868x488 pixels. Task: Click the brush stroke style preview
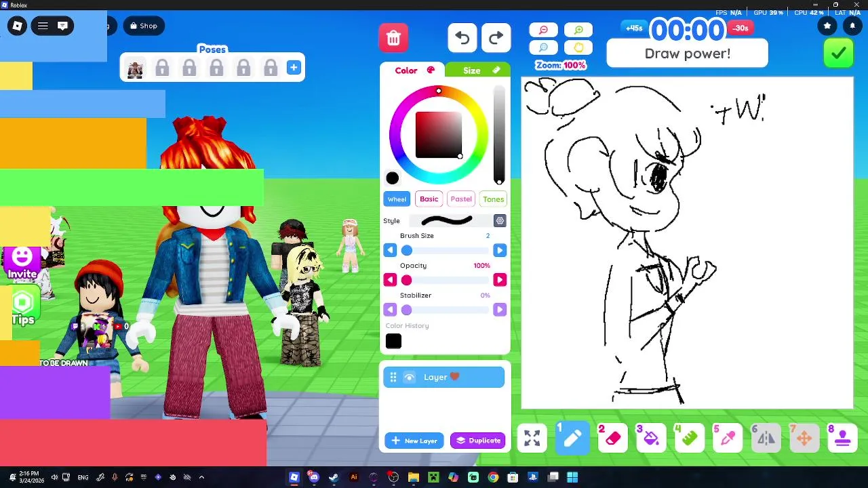pyautogui.click(x=447, y=221)
